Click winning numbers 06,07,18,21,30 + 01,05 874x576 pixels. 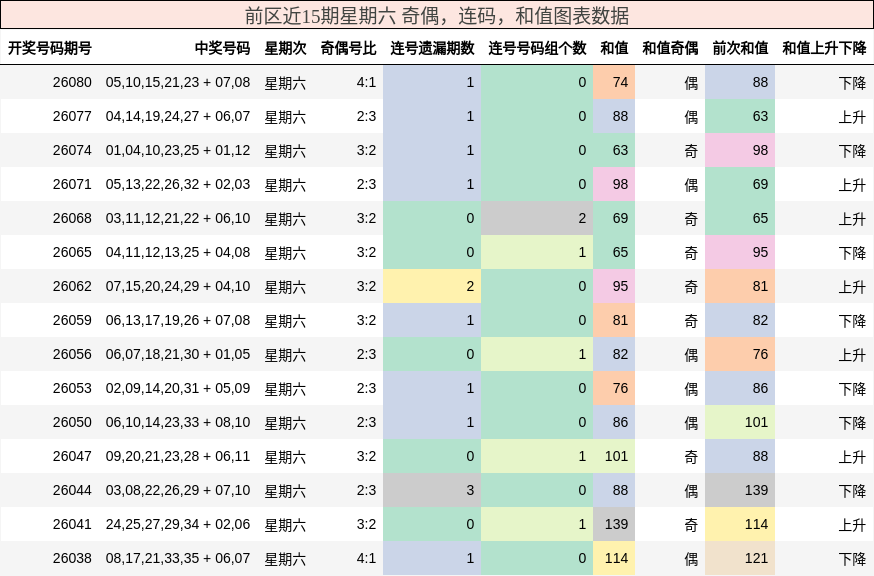[x=178, y=355]
